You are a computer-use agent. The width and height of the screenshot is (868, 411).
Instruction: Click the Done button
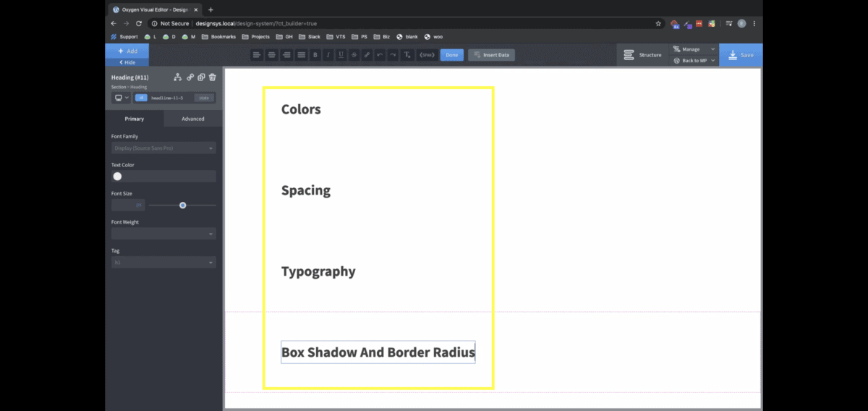click(452, 55)
